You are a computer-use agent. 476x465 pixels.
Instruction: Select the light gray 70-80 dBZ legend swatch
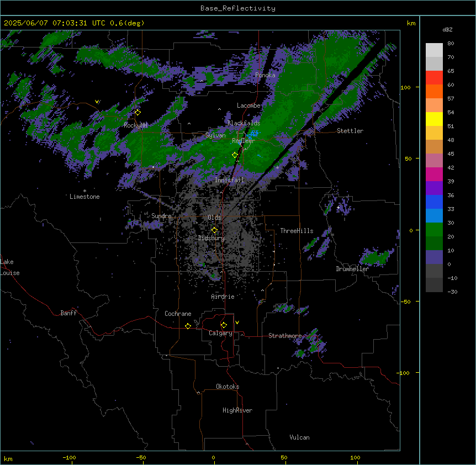434,50
